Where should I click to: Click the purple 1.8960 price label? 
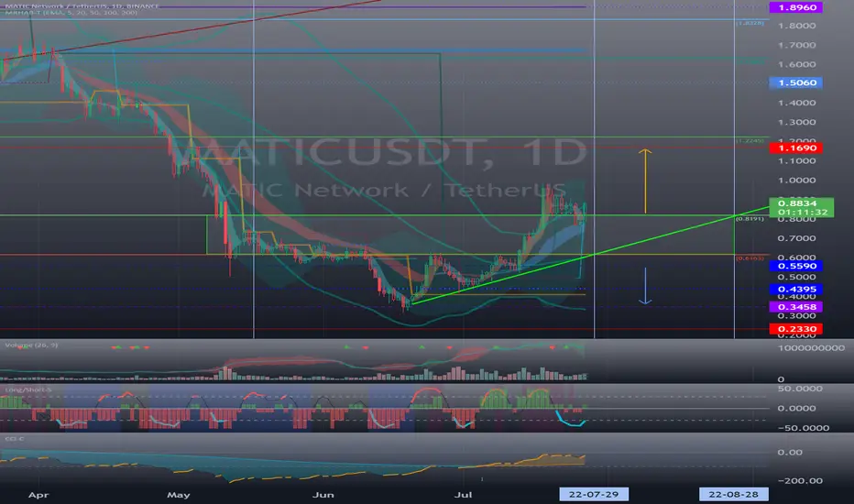(x=795, y=7)
